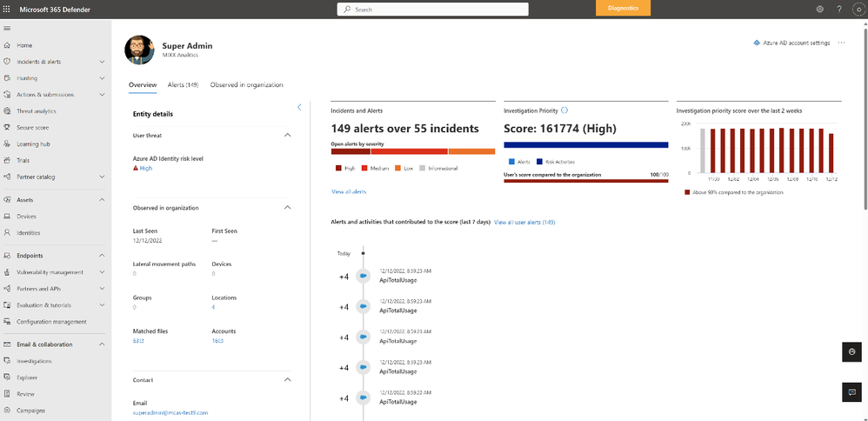Click the Incidents & alerts shield icon
Screen dimensions: 868x421
tap(7, 62)
